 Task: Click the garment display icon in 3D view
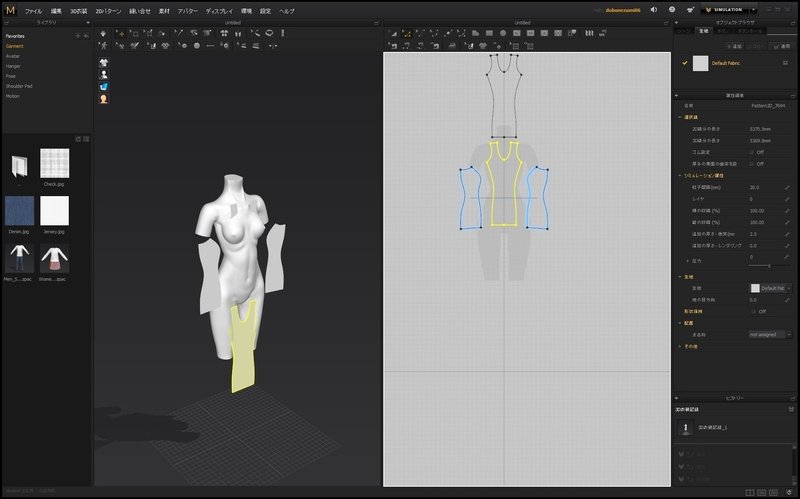pyautogui.click(x=104, y=62)
